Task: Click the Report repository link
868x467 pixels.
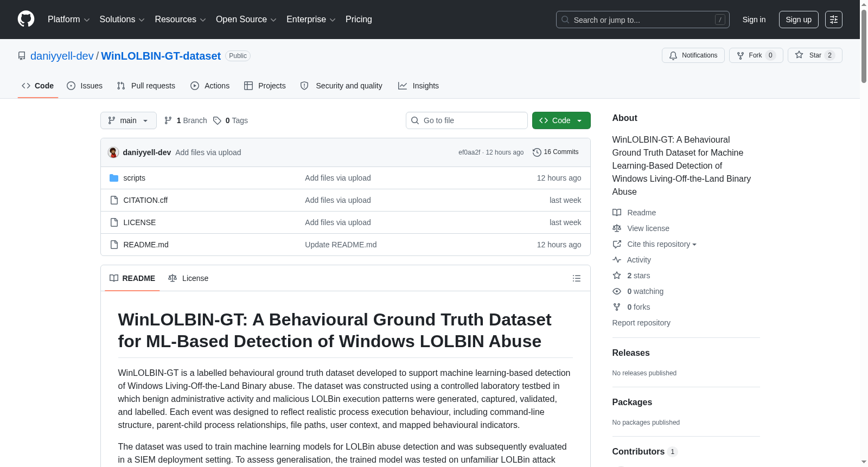Action: coord(641,323)
